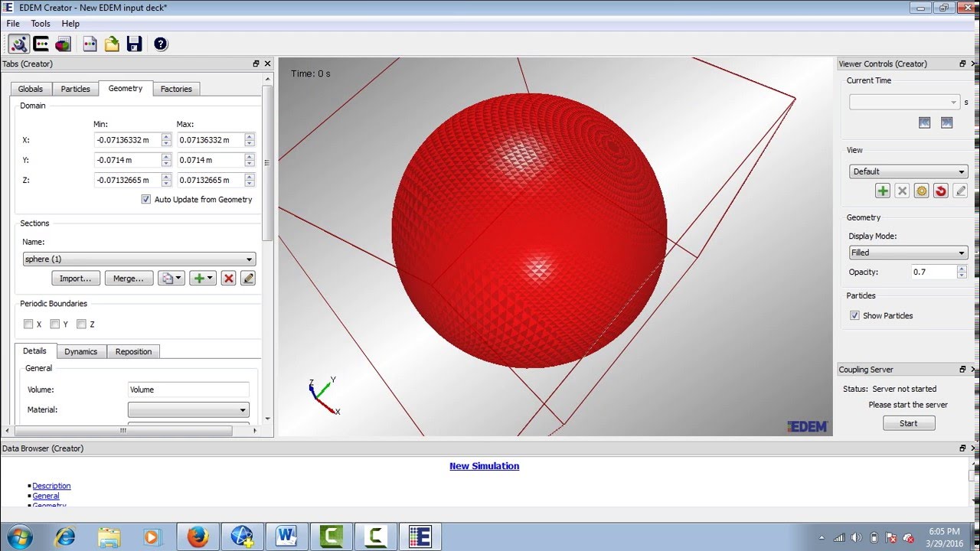
Task: Open the section Name dropdown sphere (1)
Action: (139, 259)
